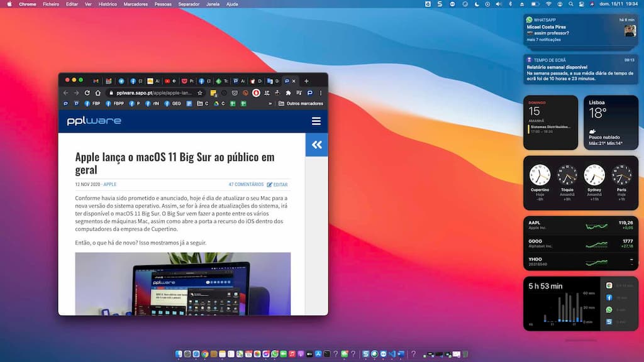This screenshot has height=362, width=644.
Task: Open Spotlight search magnifier
Action: point(571,4)
